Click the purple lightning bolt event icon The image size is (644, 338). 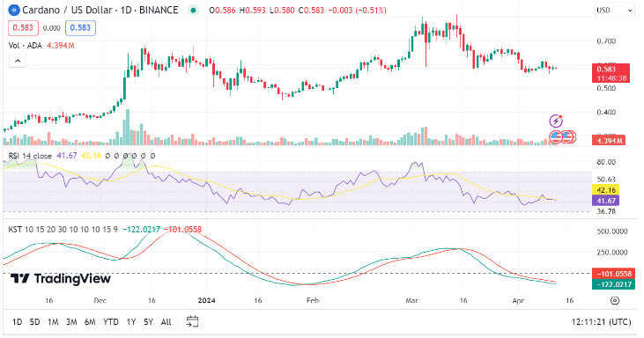556,121
